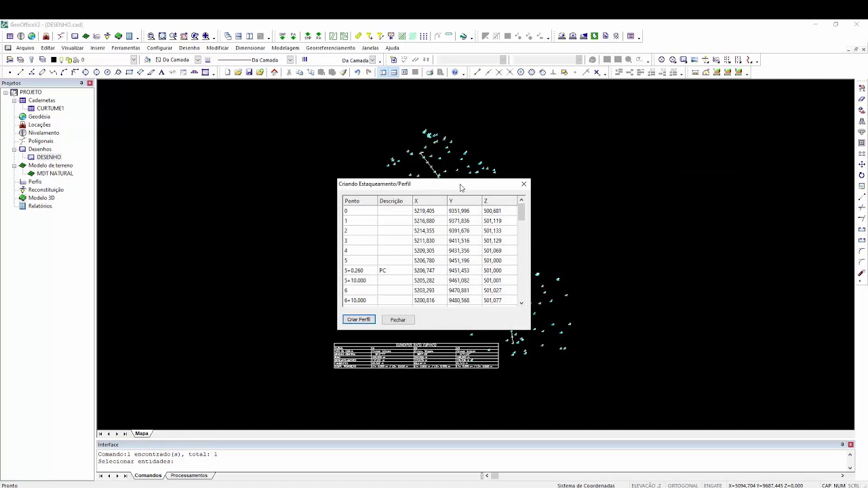Screen dimensions: 868x488
Task: Click the table scroll up arrow
Action: (x=521, y=200)
